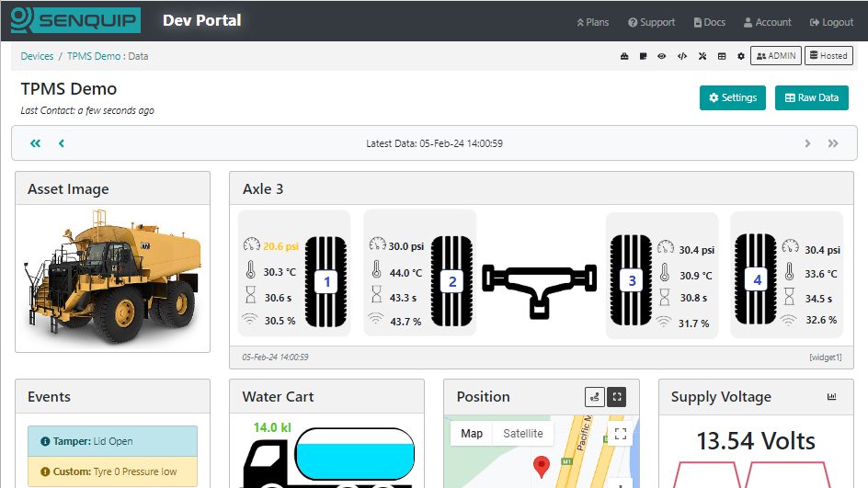Screen dimensions: 868x488
Task: Toggle map fullscreen control
Action: coord(621,434)
